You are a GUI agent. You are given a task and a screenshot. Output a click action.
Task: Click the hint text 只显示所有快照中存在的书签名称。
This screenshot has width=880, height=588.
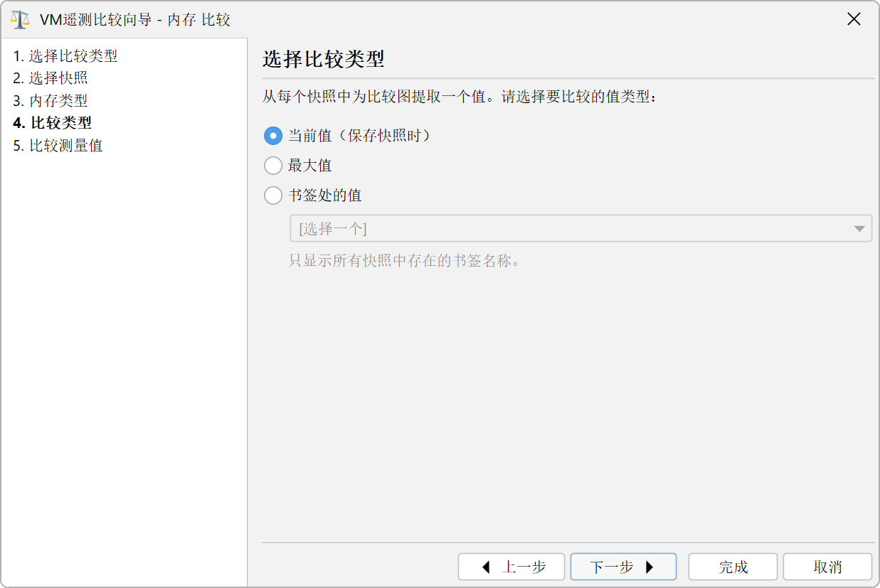click(405, 260)
